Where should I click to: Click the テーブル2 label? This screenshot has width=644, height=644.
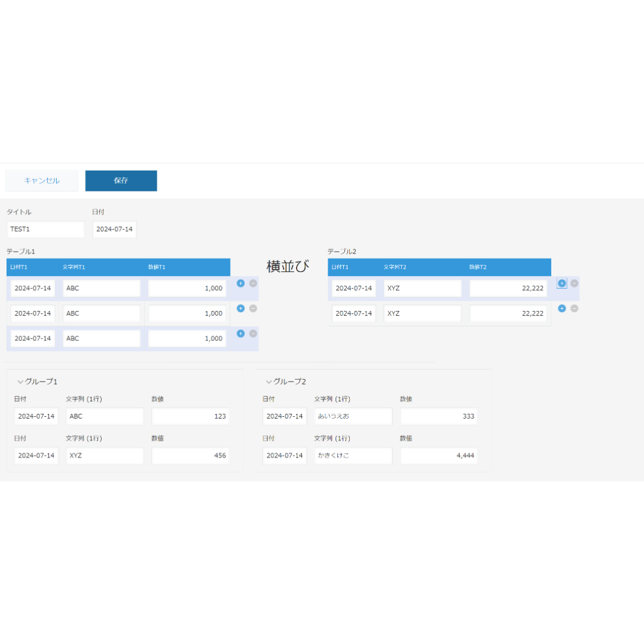click(x=341, y=251)
